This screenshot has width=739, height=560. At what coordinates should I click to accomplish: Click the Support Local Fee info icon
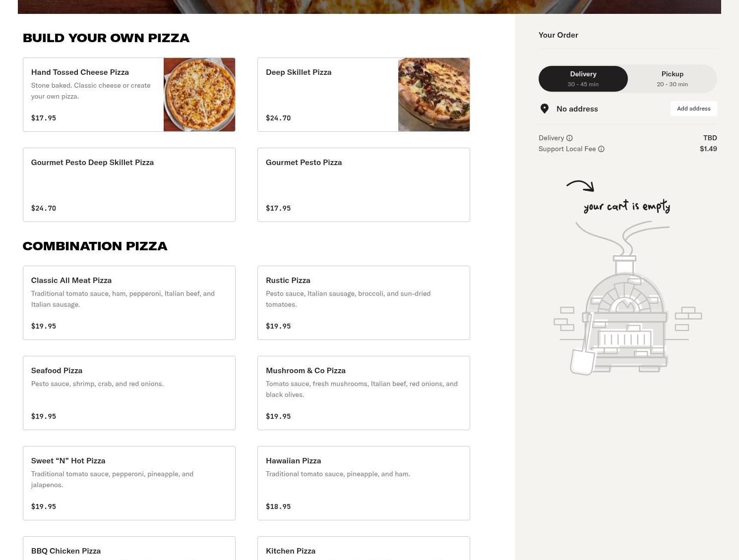[x=601, y=149]
